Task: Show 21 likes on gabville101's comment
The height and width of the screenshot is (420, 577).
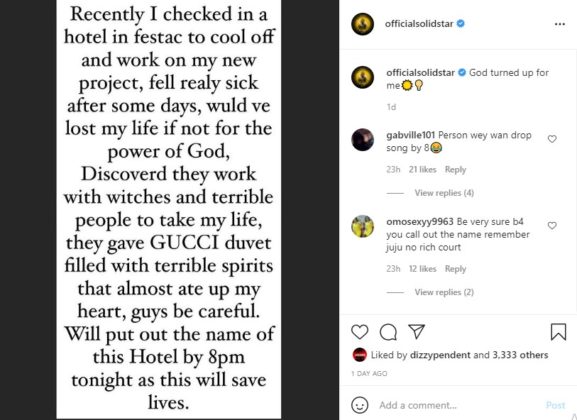Action: click(422, 170)
